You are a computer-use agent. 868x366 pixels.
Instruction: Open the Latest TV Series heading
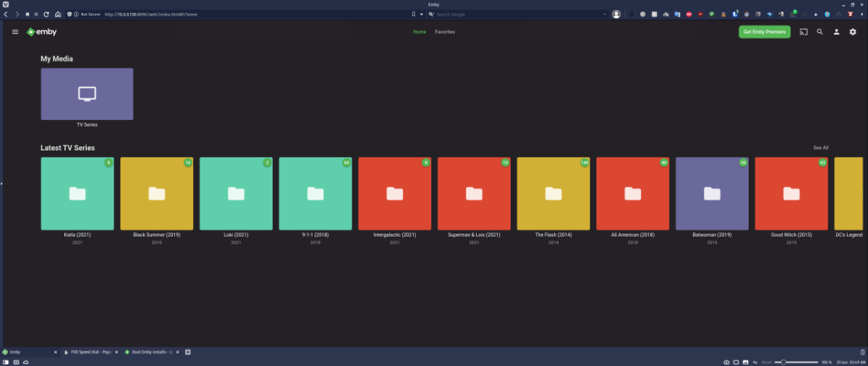(67, 148)
